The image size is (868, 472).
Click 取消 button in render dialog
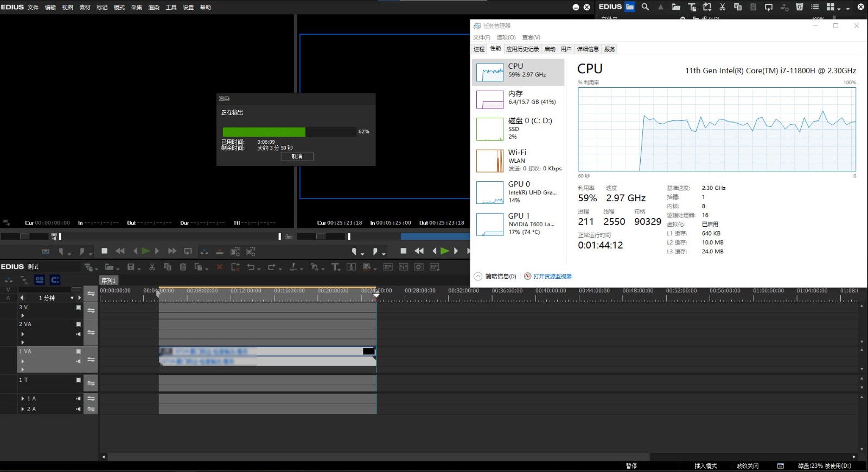297,156
